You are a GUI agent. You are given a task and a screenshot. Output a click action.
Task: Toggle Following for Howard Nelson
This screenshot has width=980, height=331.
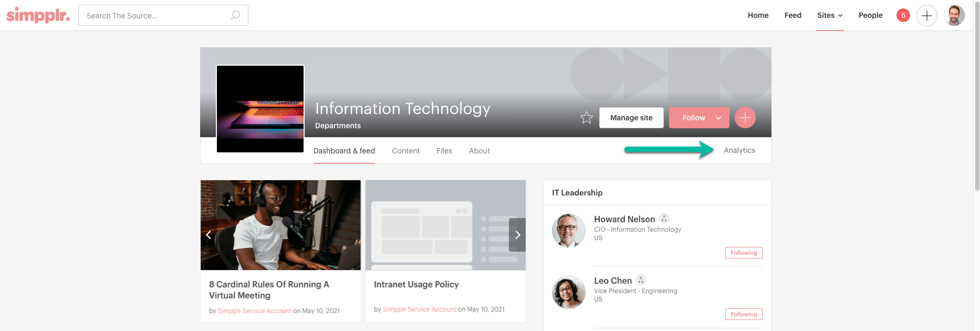744,253
